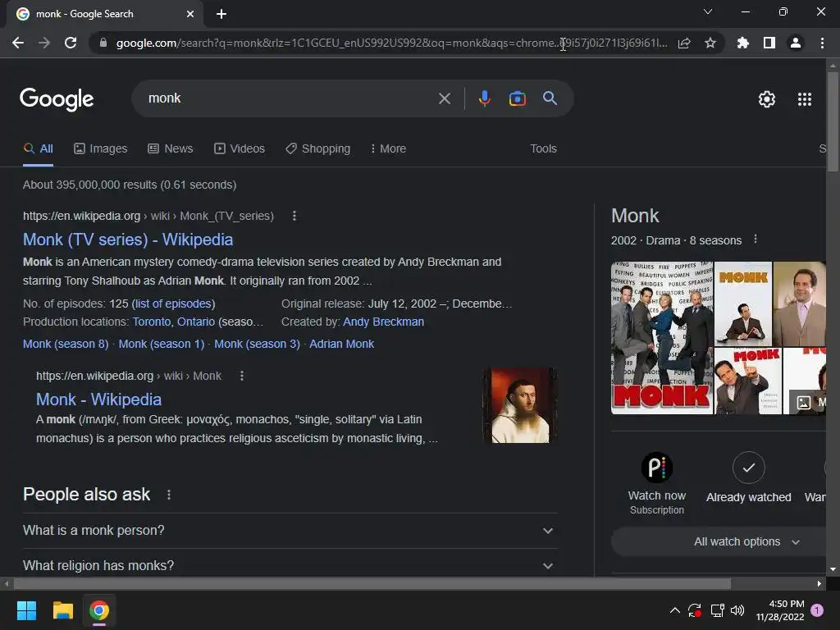
Task: Open Chrome profile avatar icon
Action: pyautogui.click(x=796, y=43)
